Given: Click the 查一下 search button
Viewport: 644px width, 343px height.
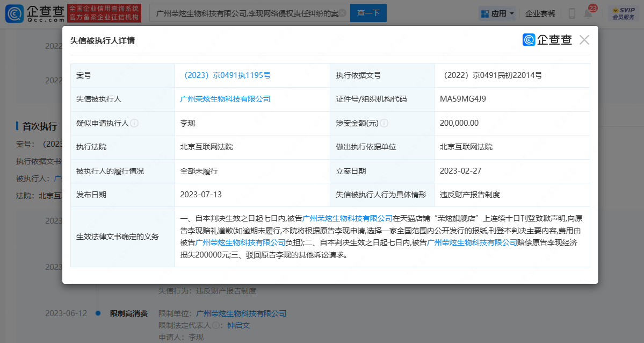Looking at the screenshot, I should (368, 13).
